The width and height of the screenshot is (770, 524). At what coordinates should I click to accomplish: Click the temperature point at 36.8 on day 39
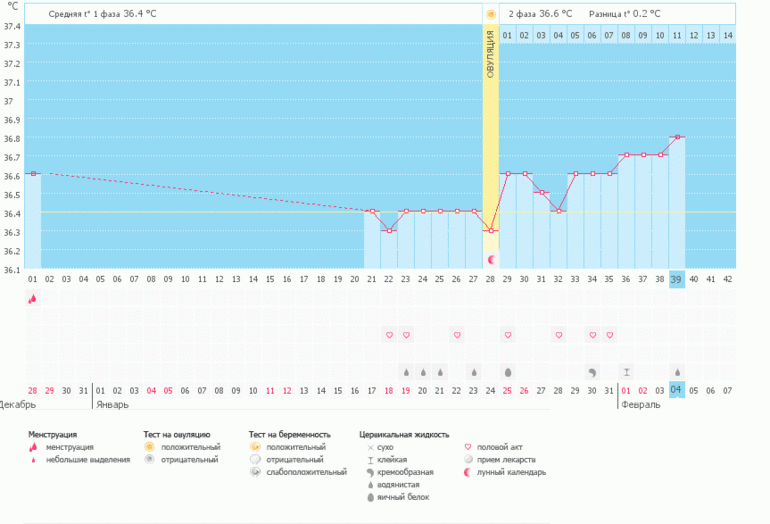click(x=677, y=137)
